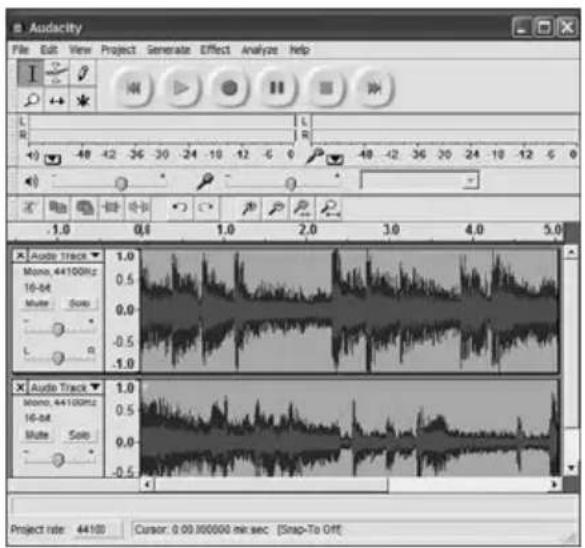Close the second audio track with X
The width and height of the screenshot is (585, 548).
(20, 387)
